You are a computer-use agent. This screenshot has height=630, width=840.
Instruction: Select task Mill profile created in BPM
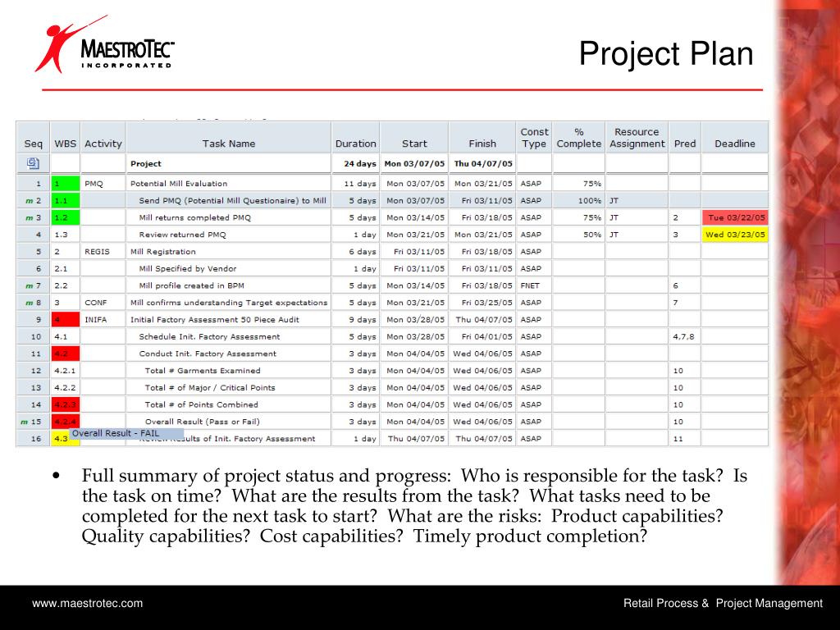(192, 285)
